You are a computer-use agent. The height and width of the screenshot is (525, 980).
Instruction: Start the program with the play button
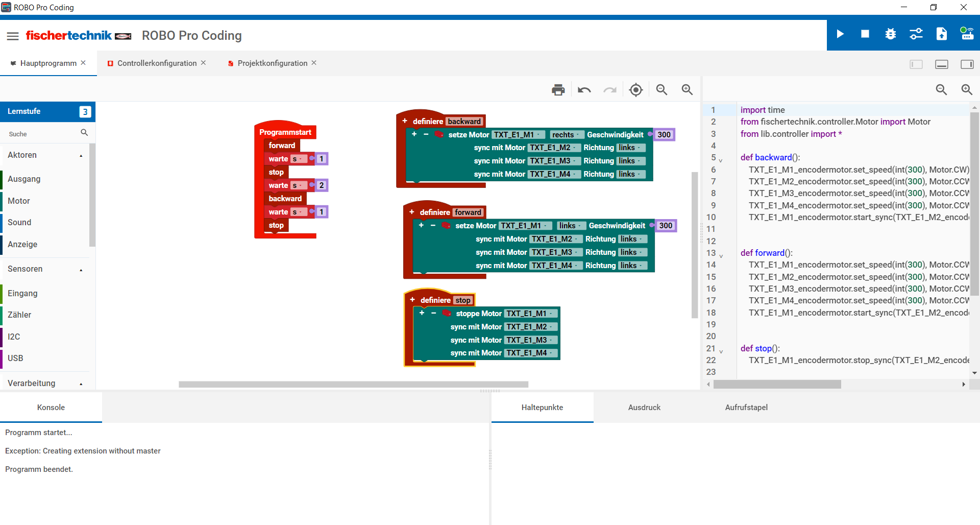point(840,34)
